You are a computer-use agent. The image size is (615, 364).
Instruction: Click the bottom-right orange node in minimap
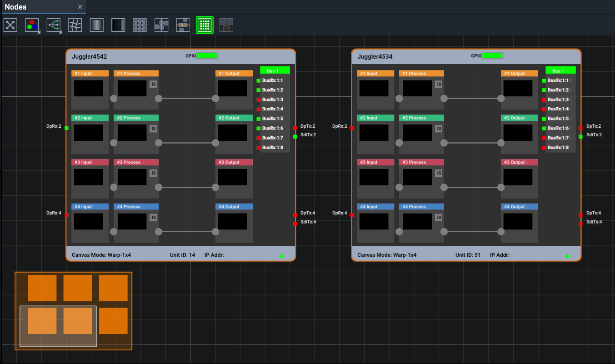(x=113, y=321)
